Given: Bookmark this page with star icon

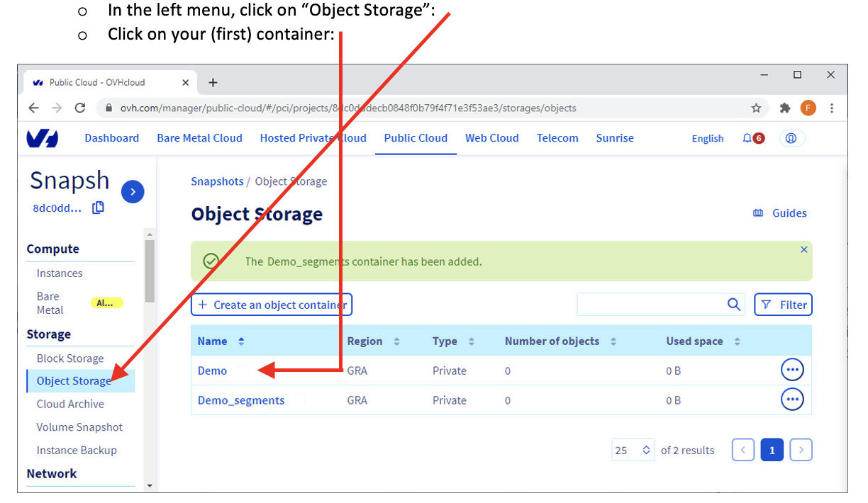Looking at the screenshot, I should pyautogui.click(x=756, y=108).
